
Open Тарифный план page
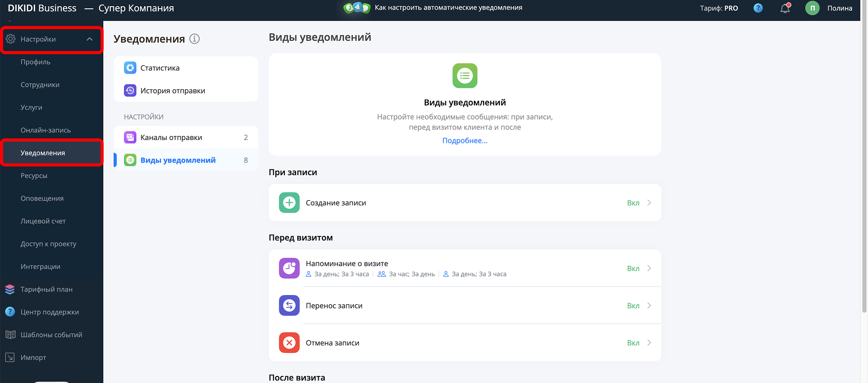tap(46, 289)
